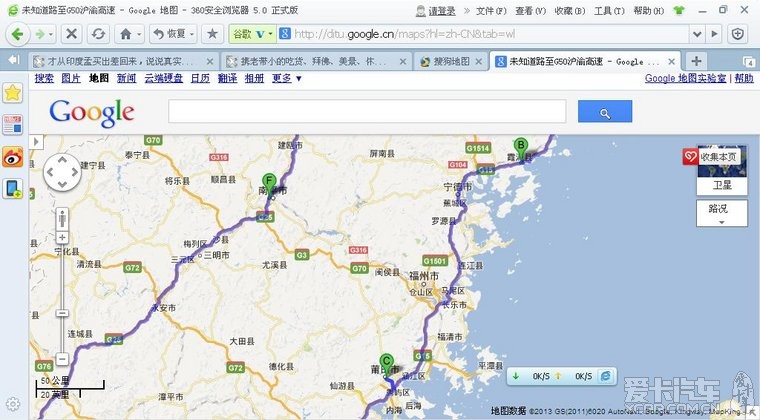This screenshot has width=760, height=420.
Task: Click the 图片 link
Action: [x=71, y=78]
